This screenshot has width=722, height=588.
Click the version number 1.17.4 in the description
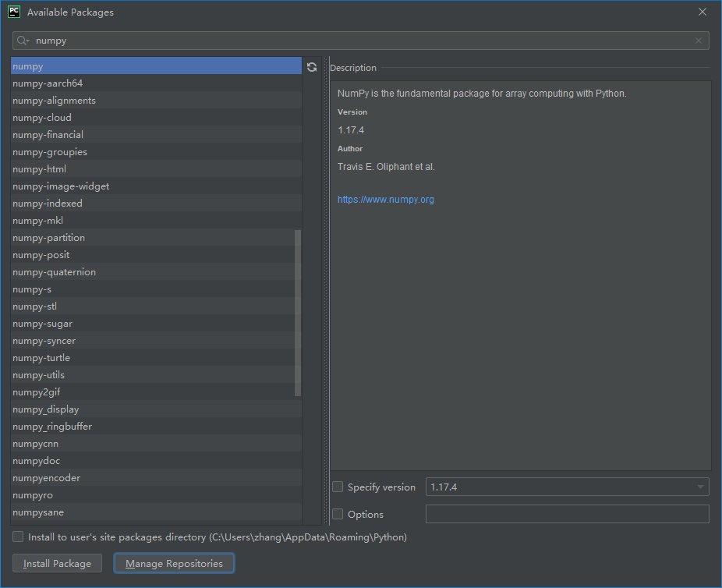[x=350, y=130]
